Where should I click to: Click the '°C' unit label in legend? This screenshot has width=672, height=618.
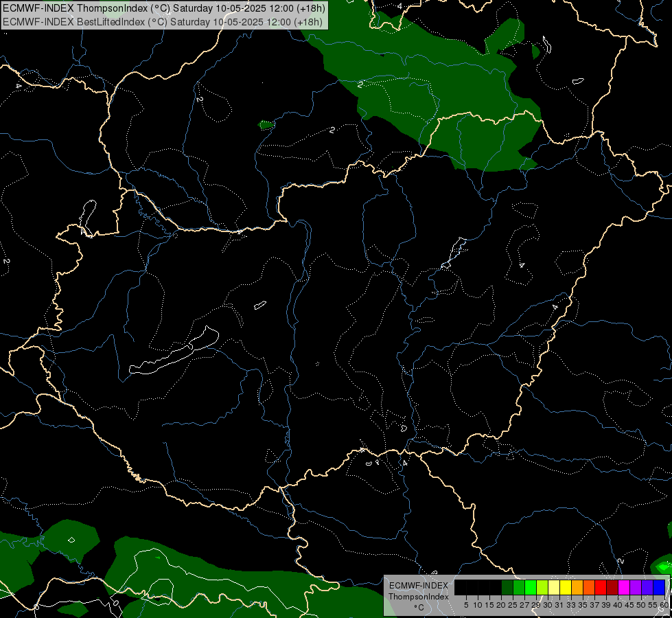(x=419, y=607)
